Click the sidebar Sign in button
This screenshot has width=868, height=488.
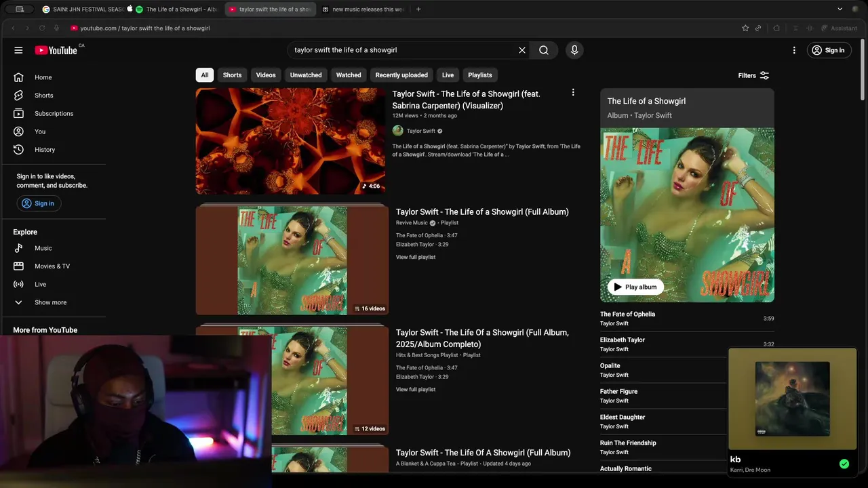pos(39,203)
